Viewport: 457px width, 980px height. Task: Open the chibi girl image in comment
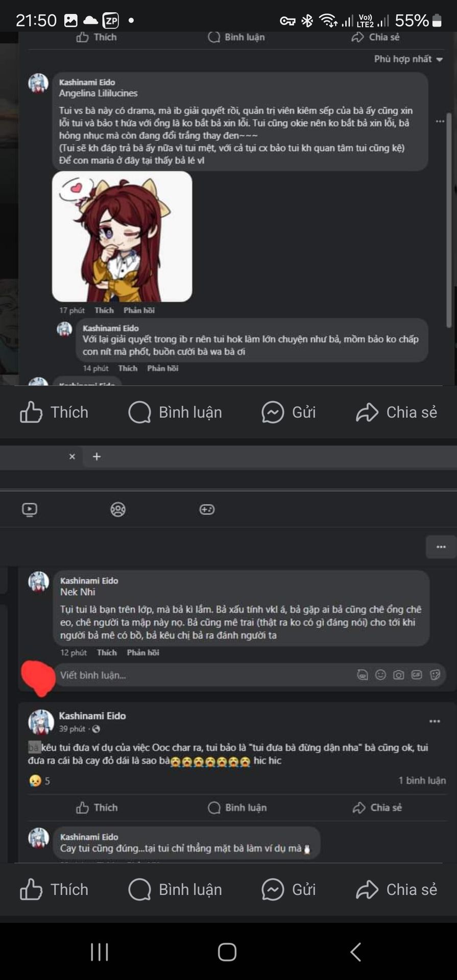(122, 236)
